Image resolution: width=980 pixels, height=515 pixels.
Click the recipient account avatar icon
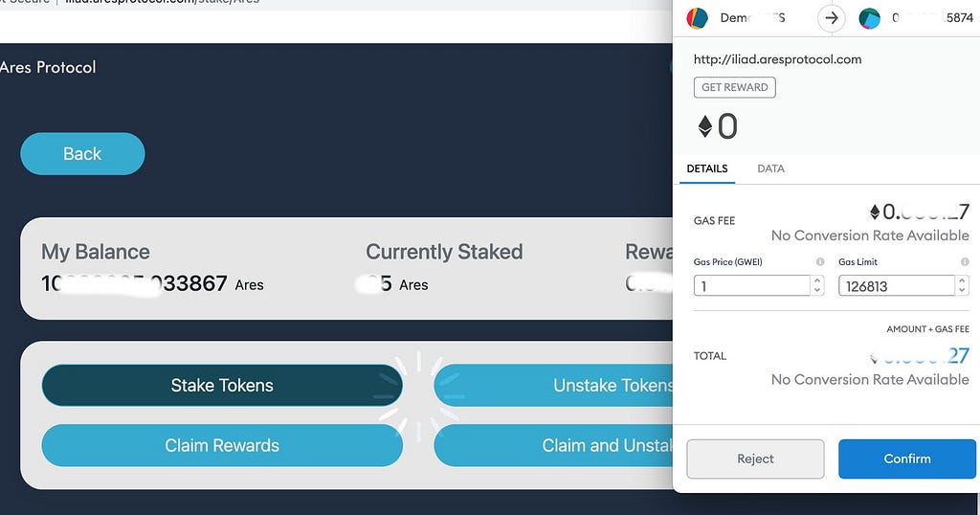(x=869, y=18)
